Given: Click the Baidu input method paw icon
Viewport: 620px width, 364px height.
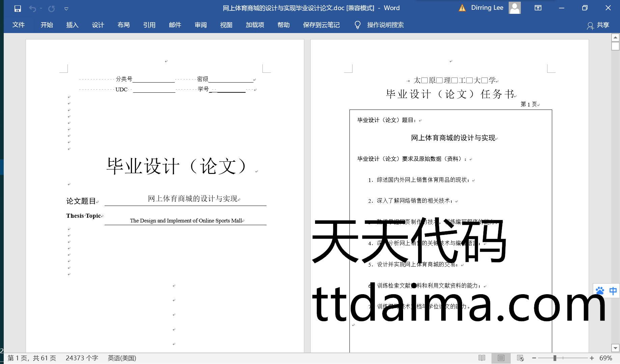Looking at the screenshot, I should pyautogui.click(x=600, y=291).
